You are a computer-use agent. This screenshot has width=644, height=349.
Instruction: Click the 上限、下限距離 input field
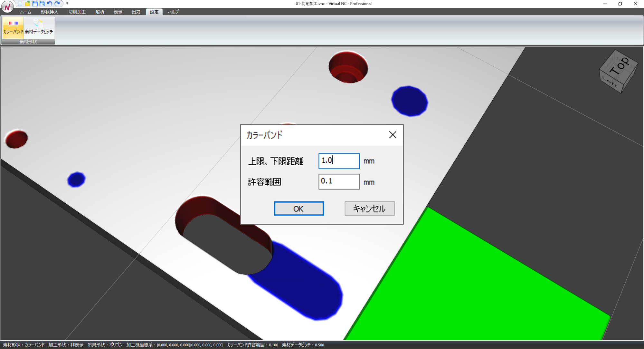click(x=339, y=161)
